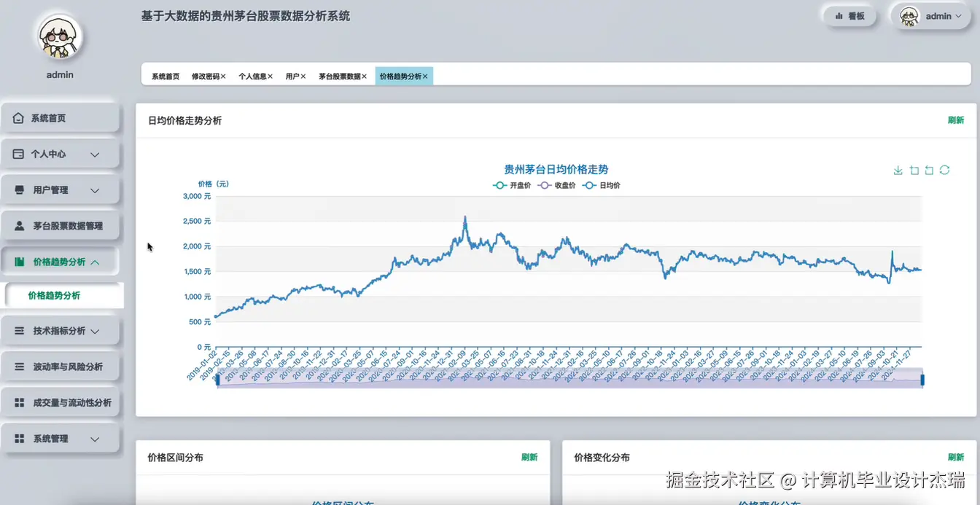Click the home icon beside 系统首页
Viewport: 980px width, 505px height.
click(x=18, y=118)
